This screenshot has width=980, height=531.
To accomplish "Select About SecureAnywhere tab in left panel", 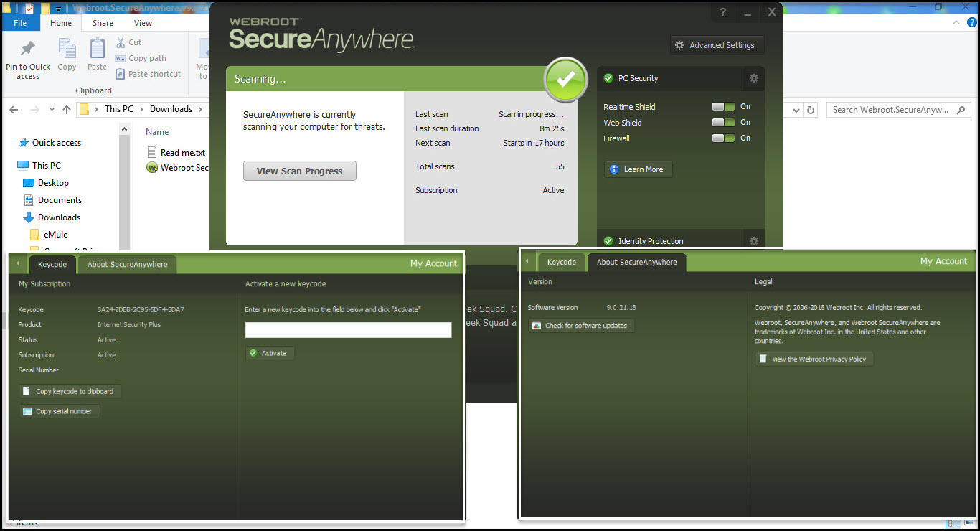I will pyautogui.click(x=128, y=264).
